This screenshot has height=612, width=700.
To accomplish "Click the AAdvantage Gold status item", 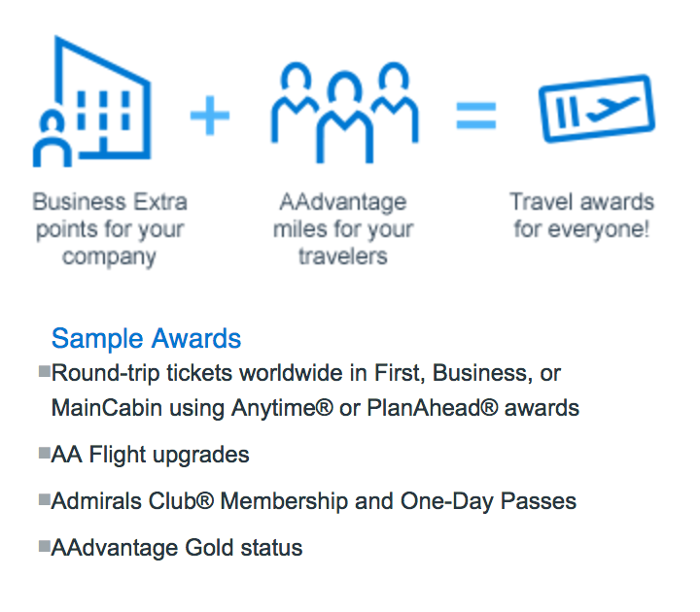I will 177,547.
